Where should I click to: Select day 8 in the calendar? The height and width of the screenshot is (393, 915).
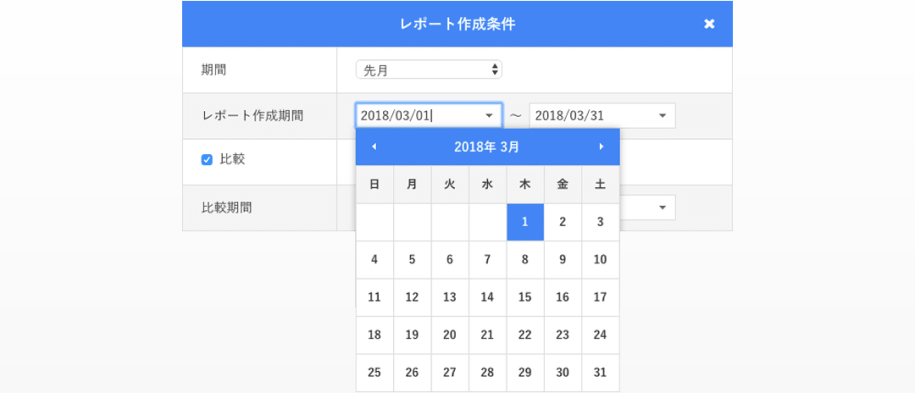(x=525, y=260)
